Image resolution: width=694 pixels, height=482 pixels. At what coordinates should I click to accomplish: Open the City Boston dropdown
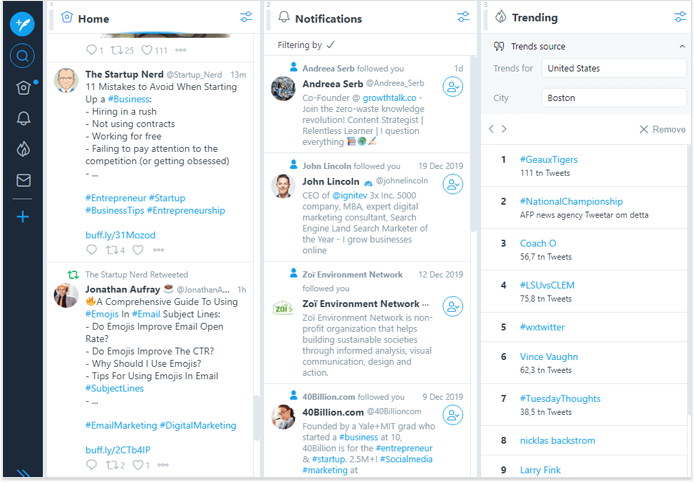coord(614,98)
